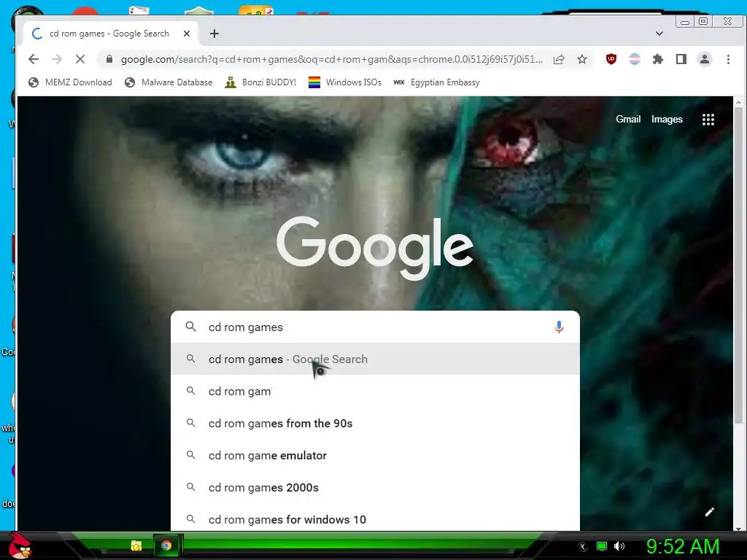Click the customize page pencil icon

[x=709, y=512]
